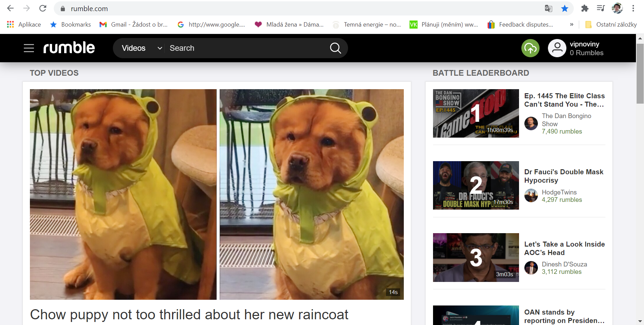Click the page scrollbar up arrow

(x=640, y=38)
